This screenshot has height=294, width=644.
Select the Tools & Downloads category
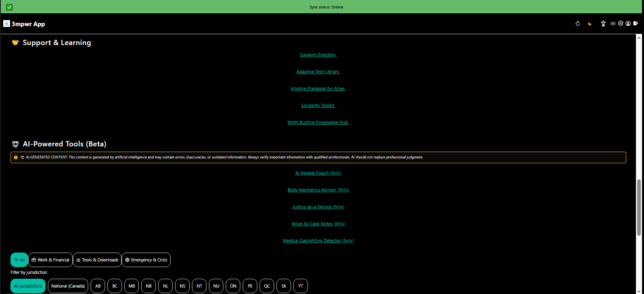pos(97,260)
